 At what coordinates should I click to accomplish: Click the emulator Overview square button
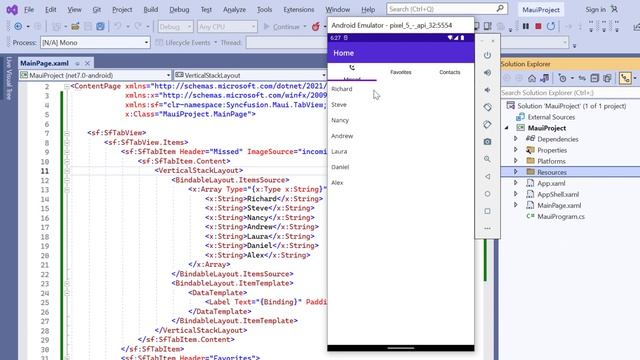(x=487, y=211)
